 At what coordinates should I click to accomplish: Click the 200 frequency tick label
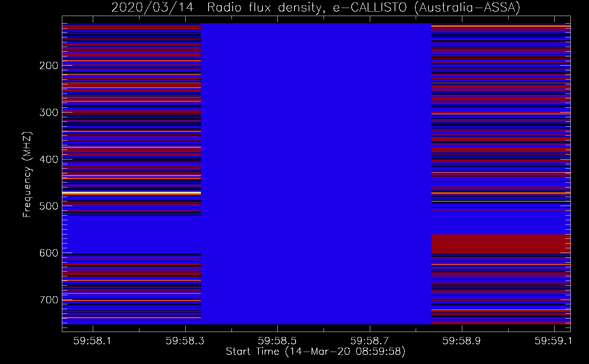(x=49, y=66)
